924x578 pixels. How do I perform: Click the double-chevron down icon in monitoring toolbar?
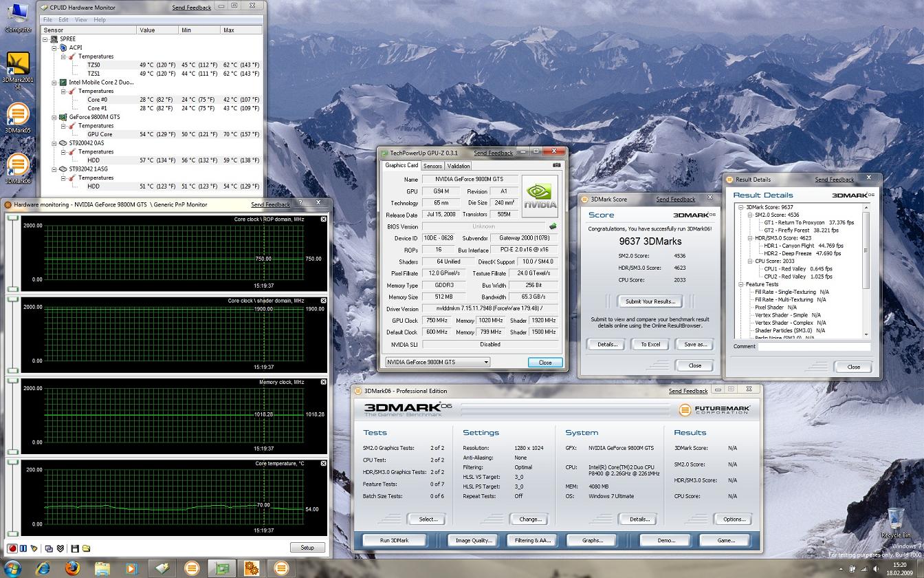click(60, 548)
